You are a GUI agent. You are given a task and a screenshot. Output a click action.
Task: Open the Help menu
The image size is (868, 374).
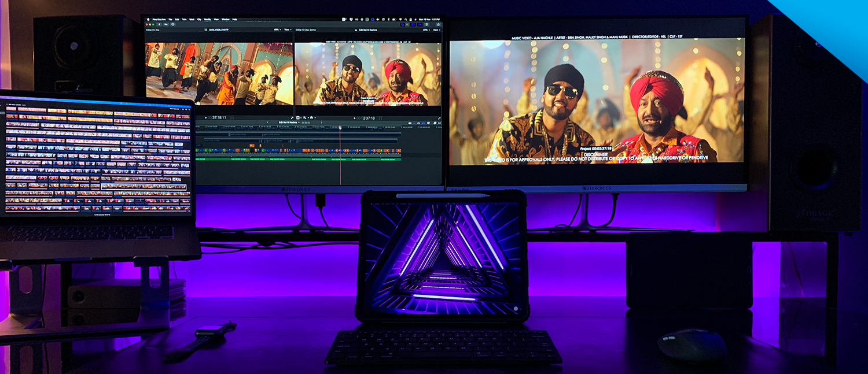coord(234,20)
